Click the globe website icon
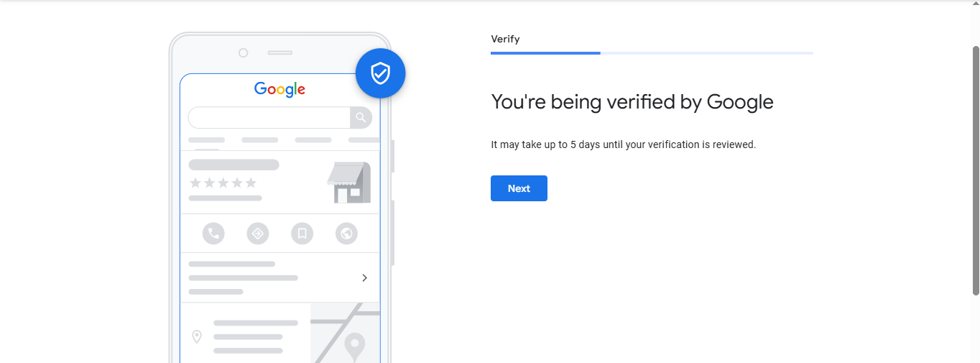This screenshot has height=363, width=980. click(346, 234)
